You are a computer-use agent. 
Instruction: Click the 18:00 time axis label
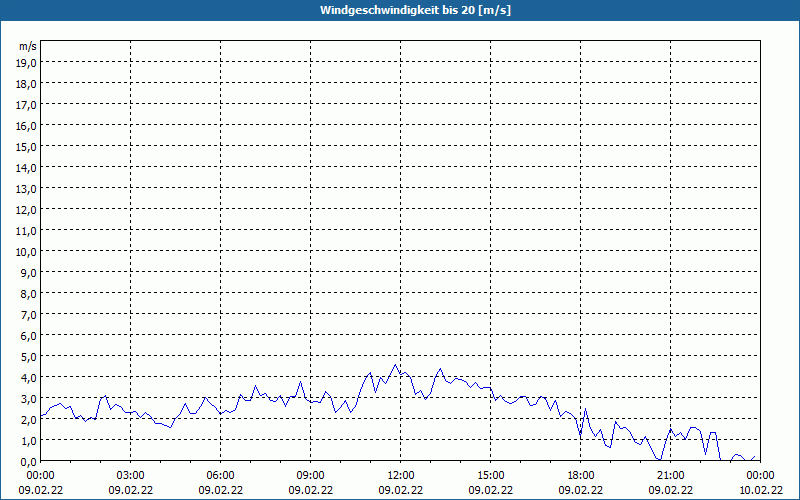581,476
